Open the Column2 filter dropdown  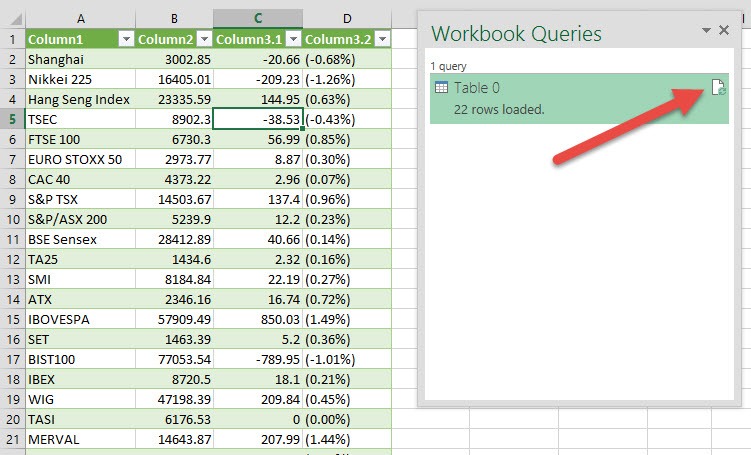click(205, 39)
